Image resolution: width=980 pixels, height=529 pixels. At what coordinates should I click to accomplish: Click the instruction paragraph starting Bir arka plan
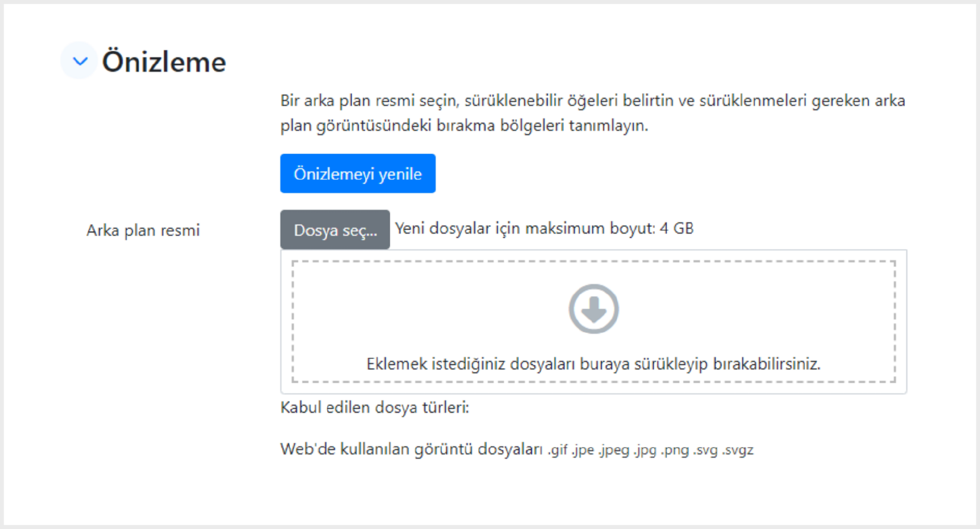(593, 113)
